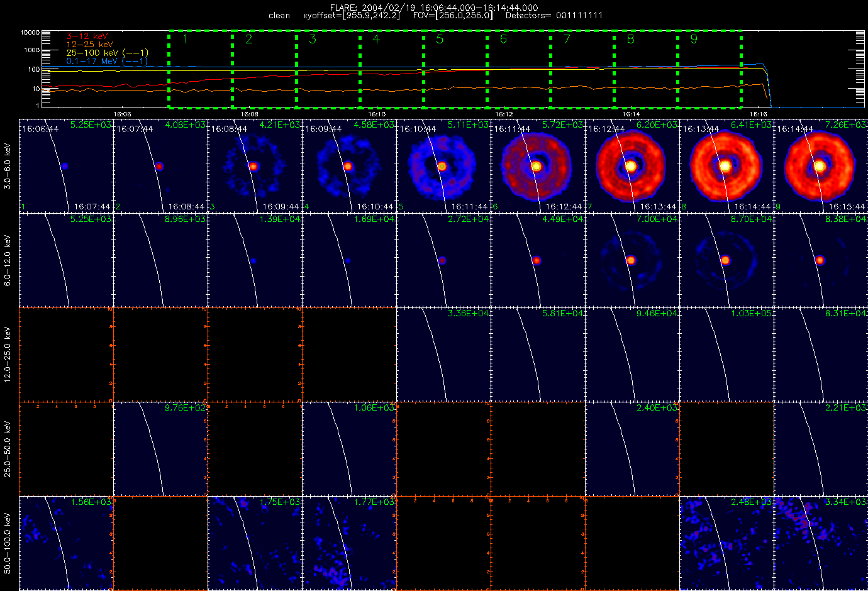868x591 pixels.
Task: Click the '10000' y-axis label on light curve
Action: pos(30,32)
